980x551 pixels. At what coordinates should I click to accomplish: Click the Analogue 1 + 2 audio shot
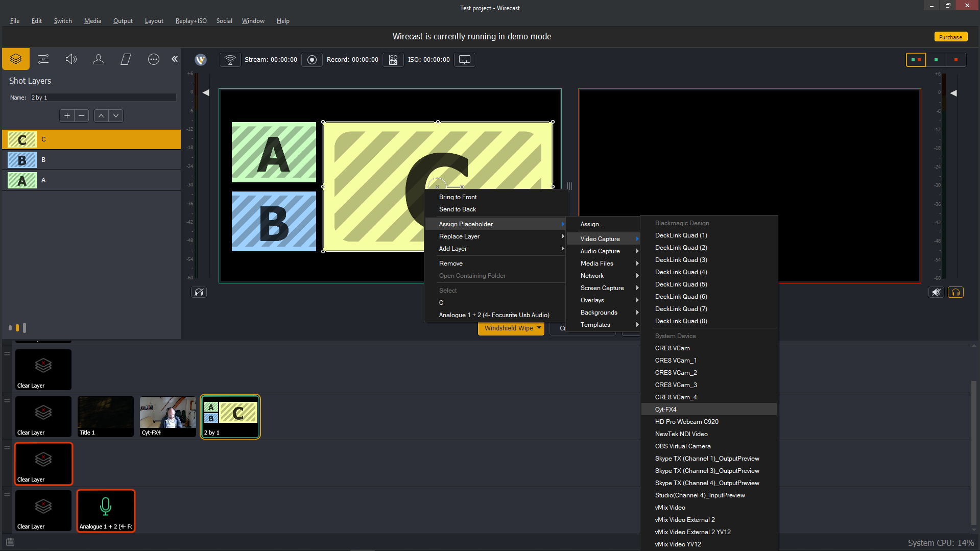click(106, 511)
